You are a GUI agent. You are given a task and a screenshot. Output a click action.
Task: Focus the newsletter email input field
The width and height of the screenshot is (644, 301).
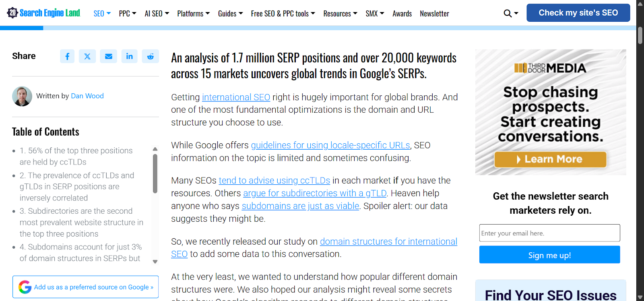[x=549, y=233]
